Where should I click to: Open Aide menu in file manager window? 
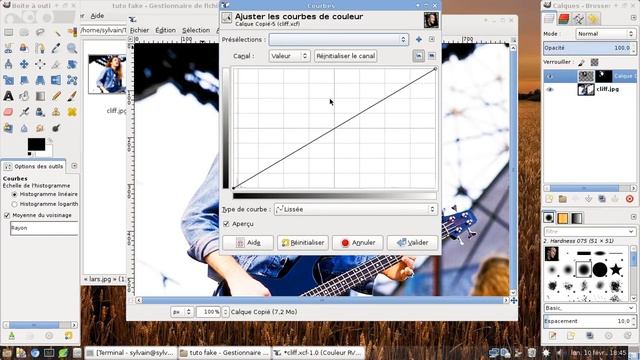[x=97, y=16]
